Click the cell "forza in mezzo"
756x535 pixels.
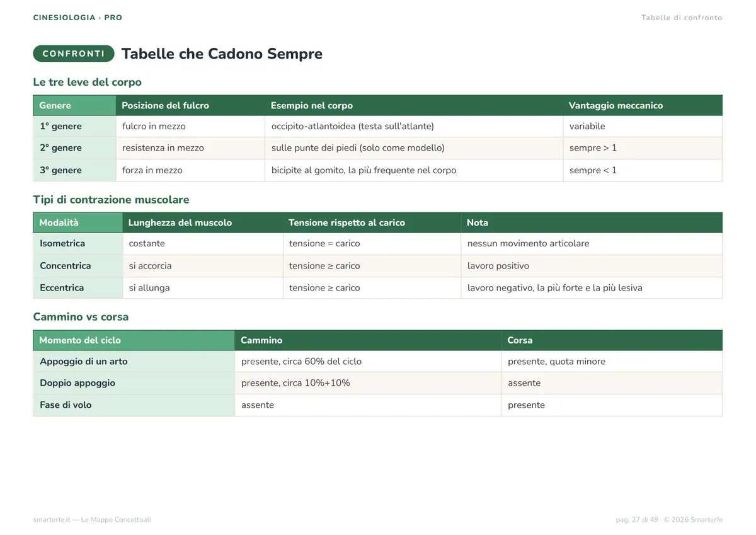[x=190, y=170]
